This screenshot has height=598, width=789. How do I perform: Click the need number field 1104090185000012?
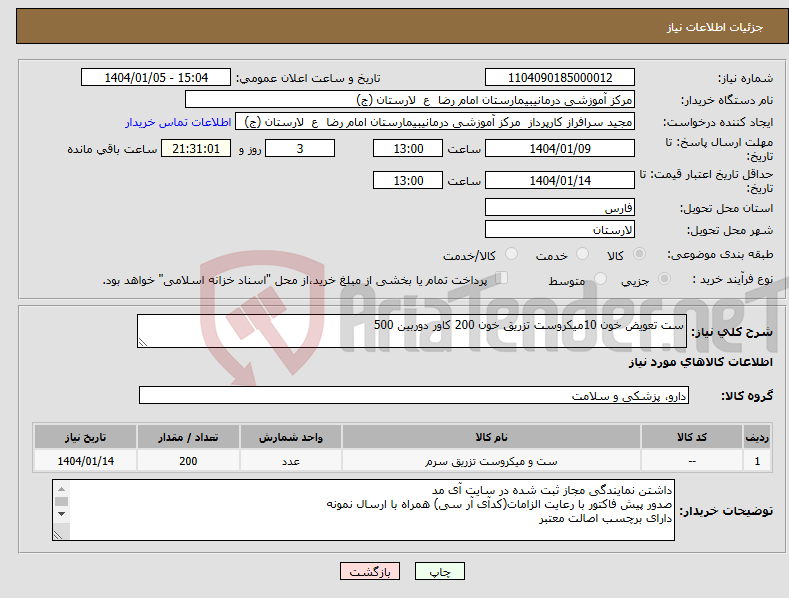[560, 78]
